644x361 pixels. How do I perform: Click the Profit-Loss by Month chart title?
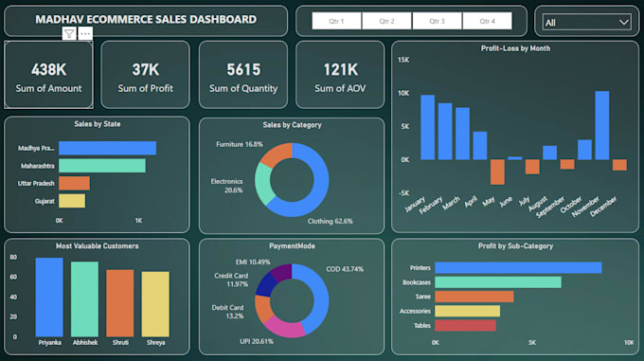(515, 48)
